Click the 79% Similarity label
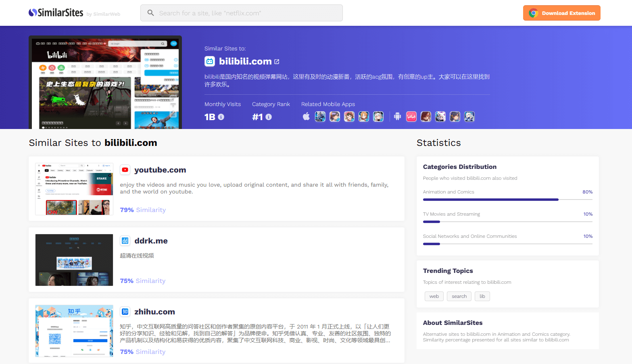The width and height of the screenshot is (632, 364). (143, 210)
